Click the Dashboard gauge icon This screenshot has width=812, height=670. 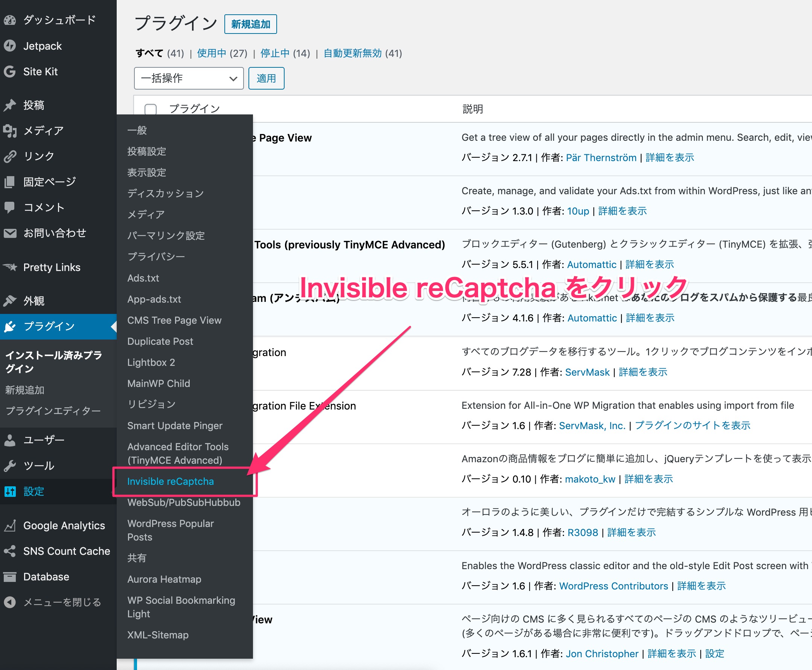click(10, 20)
